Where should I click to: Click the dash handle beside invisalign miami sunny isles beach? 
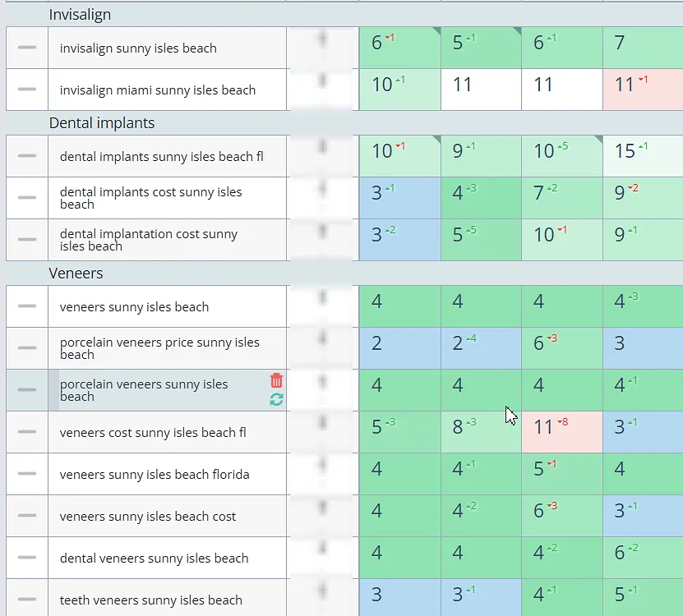pyautogui.click(x=27, y=90)
